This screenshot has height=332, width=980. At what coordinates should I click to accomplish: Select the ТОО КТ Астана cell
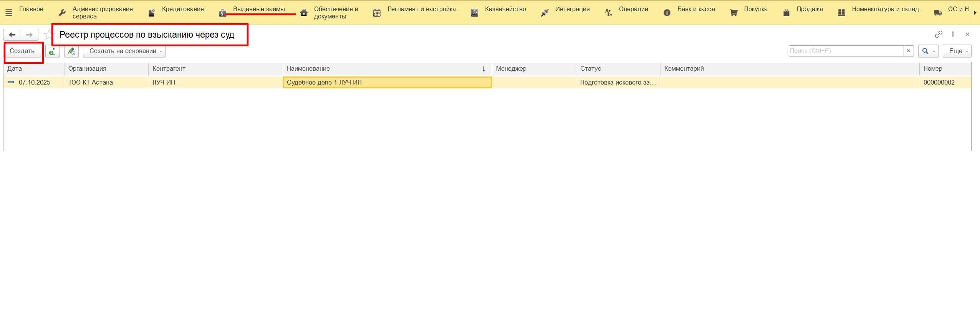point(106,83)
